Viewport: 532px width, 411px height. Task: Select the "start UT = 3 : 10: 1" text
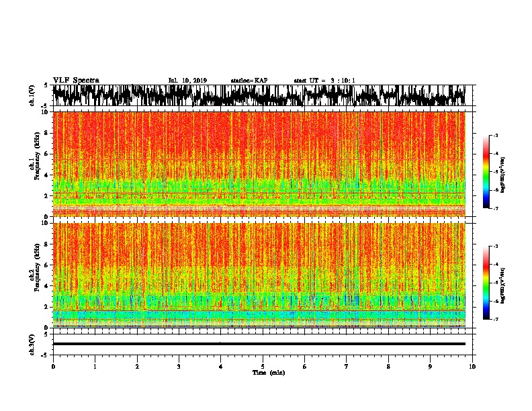click(324, 81)
